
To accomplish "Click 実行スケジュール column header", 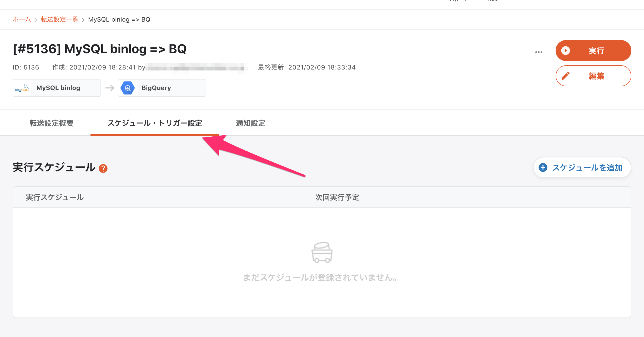I will tap(55, 197).
